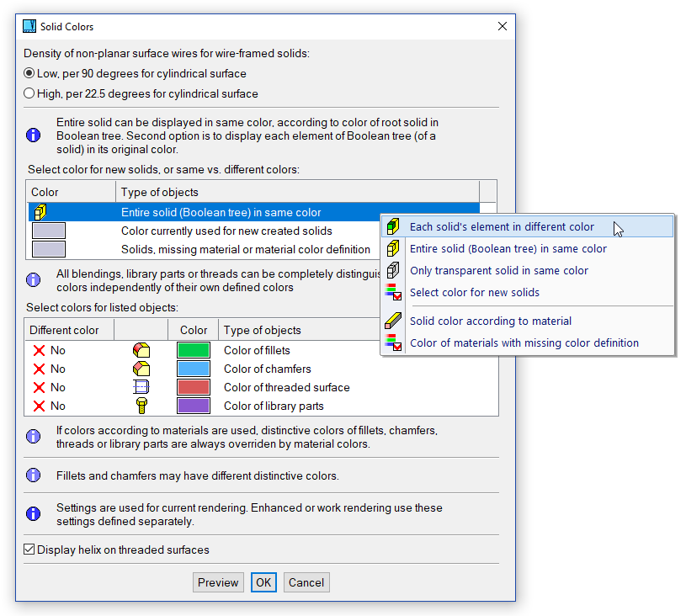Click the green fillets color swatch
This screenshot has width=686, height=616.
coord(194,350)
